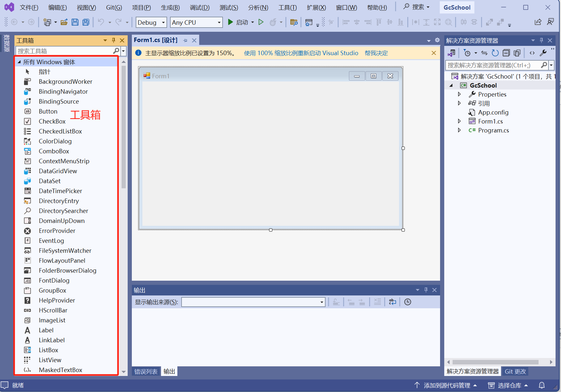Click the Solution Explorer horizontal scrollbar
This screenshot has height=392, width=561.
pyautogui.click(x=495, y=362)
